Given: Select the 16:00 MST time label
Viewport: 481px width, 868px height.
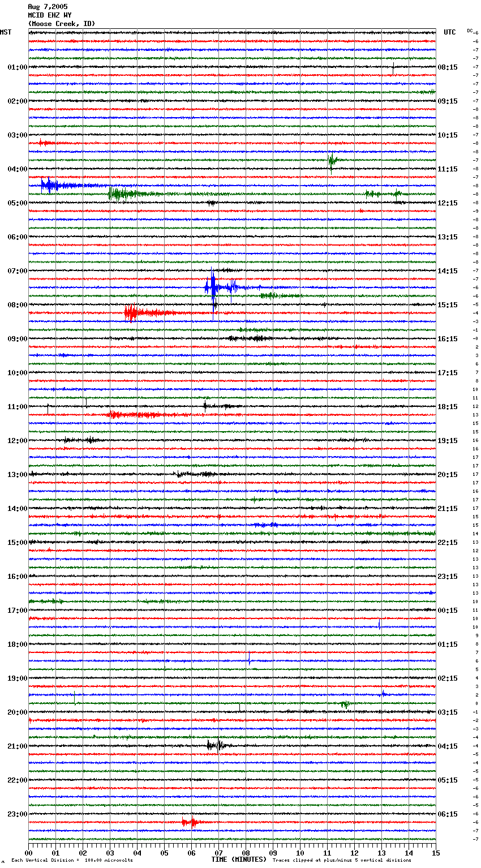Looking at the screenshot, I should click(18, 577).
